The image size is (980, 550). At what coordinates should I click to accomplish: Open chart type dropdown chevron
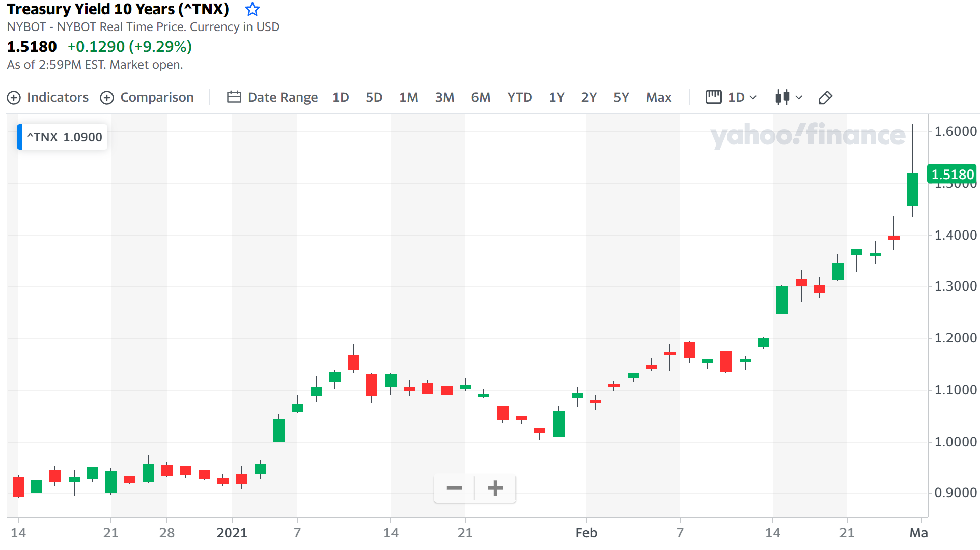coord(799,97)
